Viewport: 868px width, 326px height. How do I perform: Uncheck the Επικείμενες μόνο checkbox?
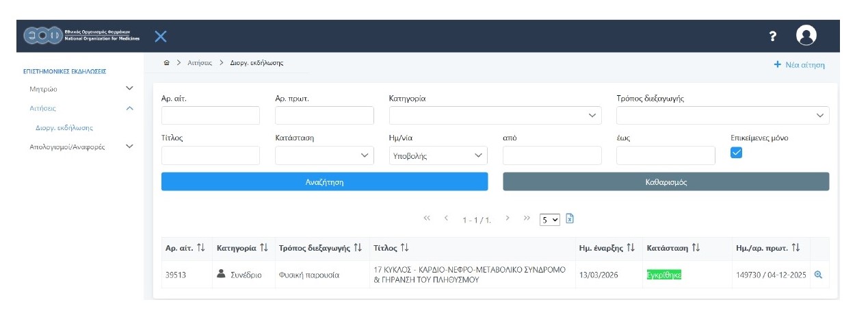click(736, 153)
